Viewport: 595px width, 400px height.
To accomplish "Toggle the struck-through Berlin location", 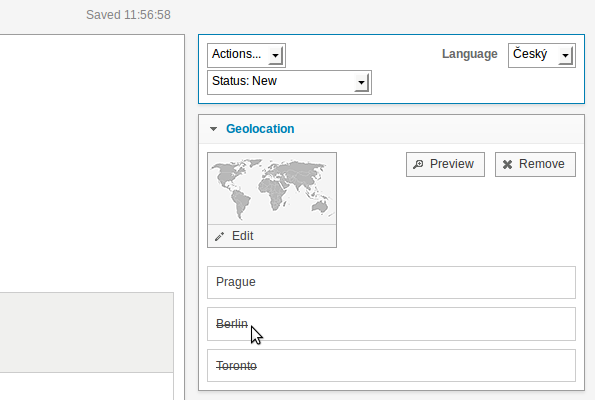I will [x=391, y=324].
